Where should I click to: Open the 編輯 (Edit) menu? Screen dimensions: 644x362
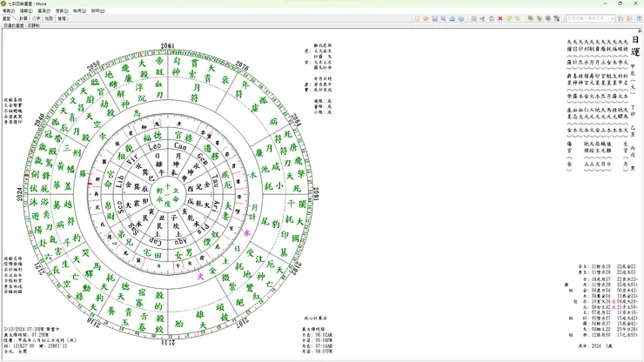coord(26,11)
